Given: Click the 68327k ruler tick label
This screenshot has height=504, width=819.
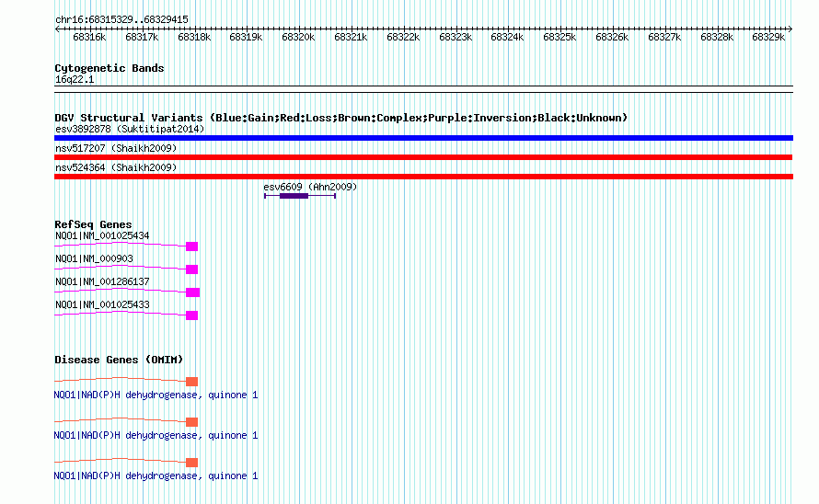Looking at the screenshot, I should tap(664, 37).
